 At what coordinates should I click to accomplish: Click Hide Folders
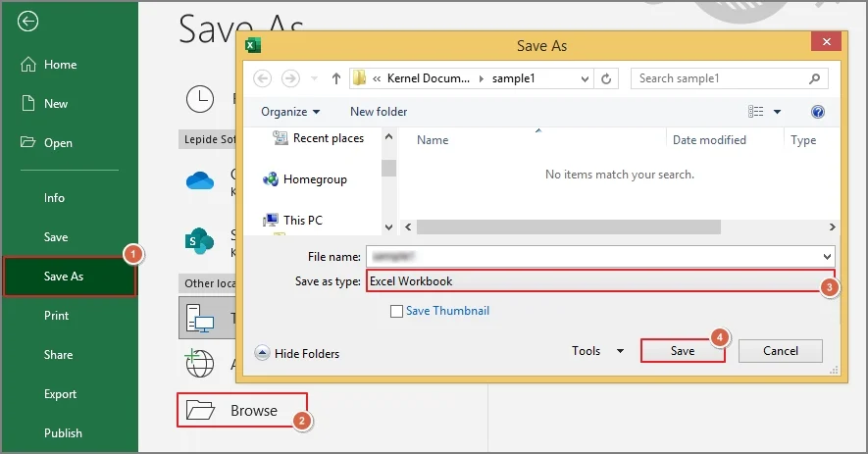pos(297,353)
